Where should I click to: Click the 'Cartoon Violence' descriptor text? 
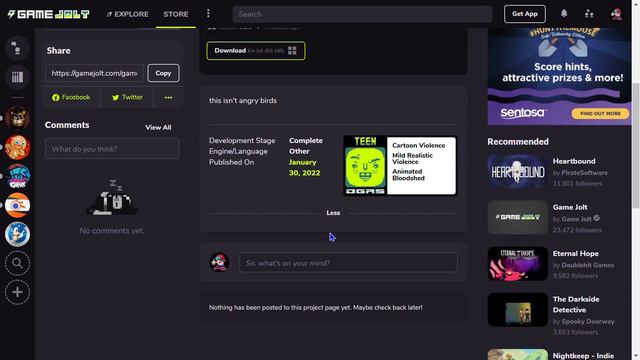click(418, 145)
